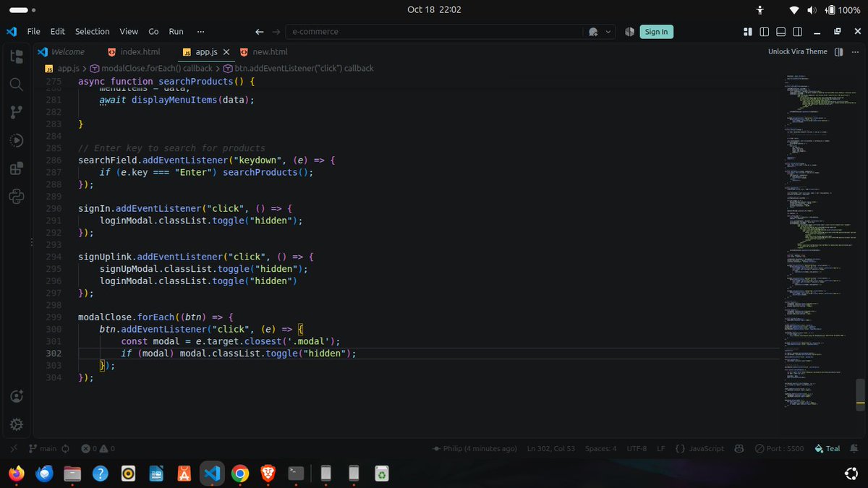Open the Run and Debug view
The height and width of the screenshot is (488, 868).
17,140
